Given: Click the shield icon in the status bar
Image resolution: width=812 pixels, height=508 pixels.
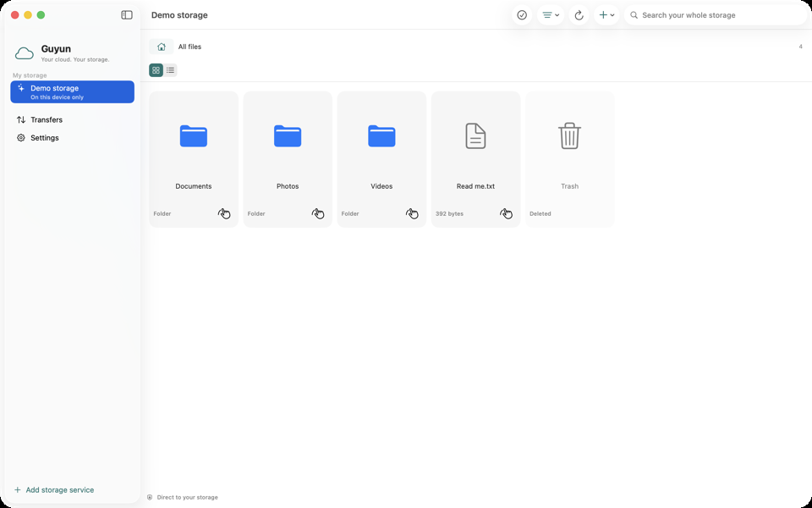Looking at the screenshot, I should pos(150,497).
